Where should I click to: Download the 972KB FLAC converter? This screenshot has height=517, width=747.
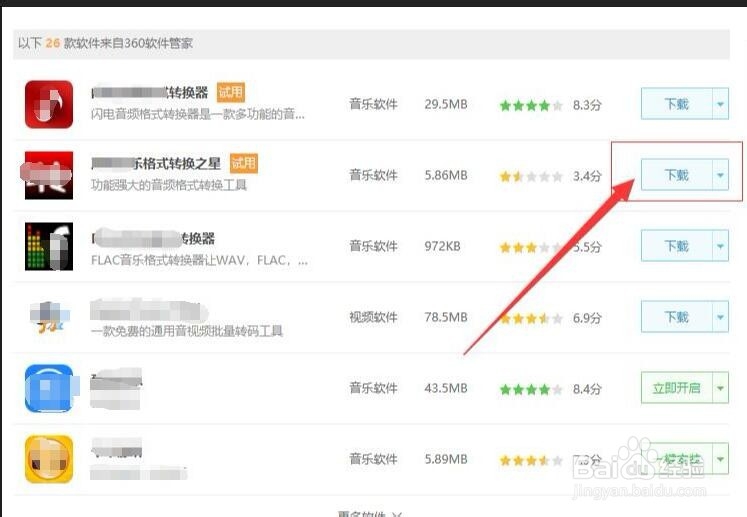point(676,246)
